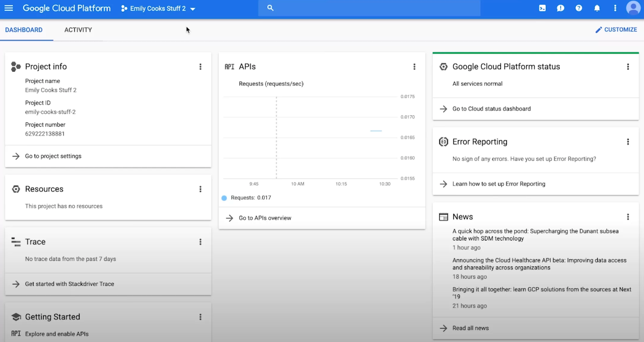Open the Cloud Healthcare API beta news article
Viewport: 644px width, 342px height.
tap(539, 264)
